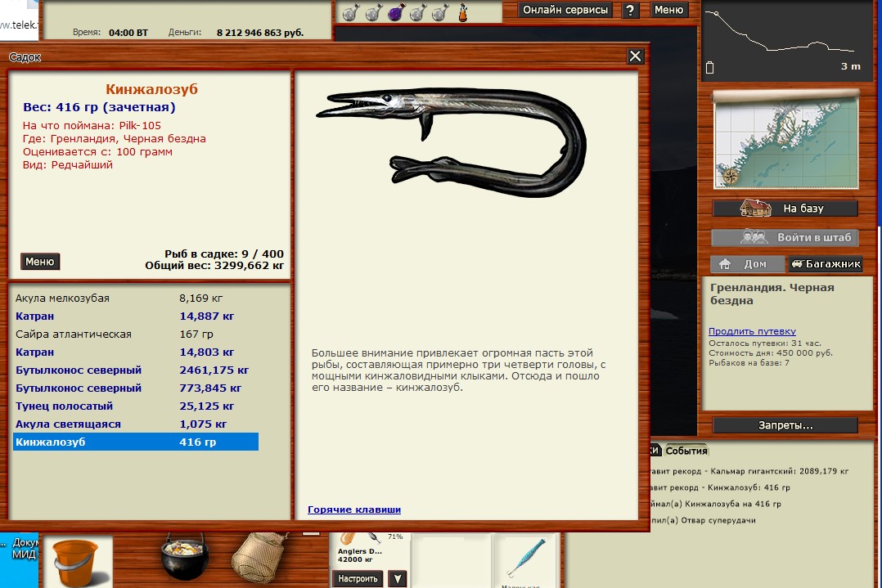
Task: Click the orange bottle icon in top bar
Action: (462, 11)
